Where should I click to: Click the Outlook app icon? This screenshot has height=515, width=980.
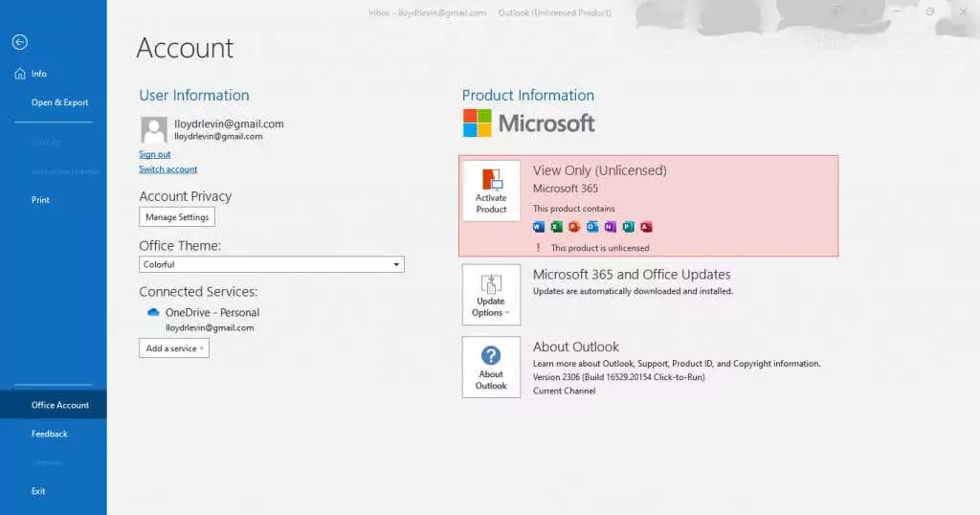[x=591, y=227]
